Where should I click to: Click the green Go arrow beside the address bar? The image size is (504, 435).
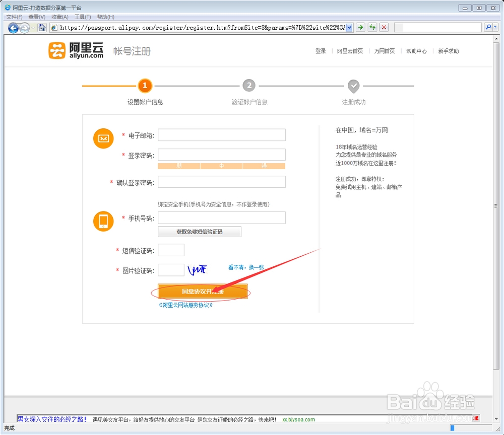(361, 27)
